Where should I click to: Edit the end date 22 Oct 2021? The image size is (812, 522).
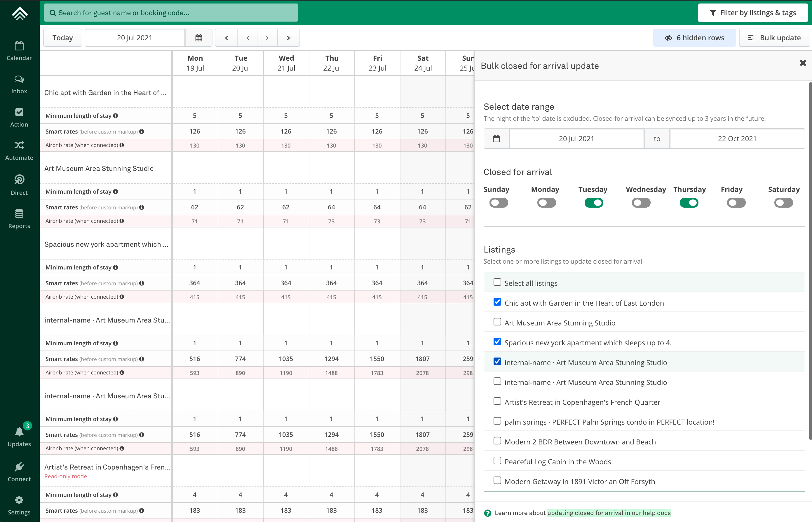[737, 139]
